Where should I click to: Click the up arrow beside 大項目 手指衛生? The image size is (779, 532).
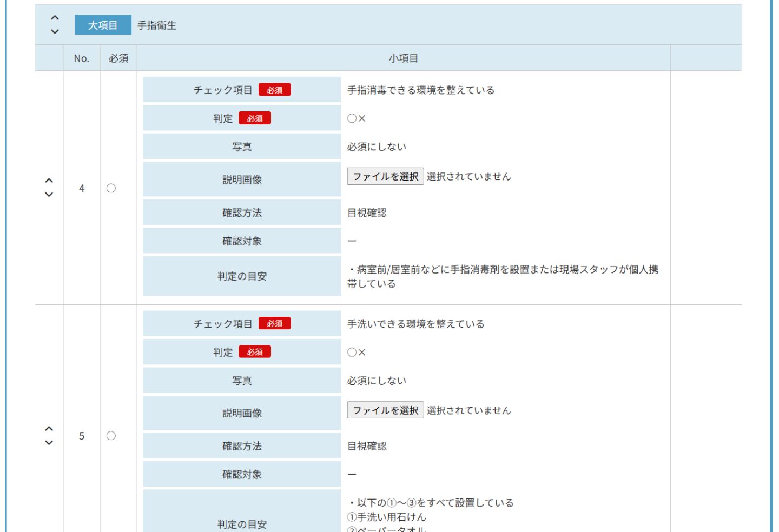click(55, 18)
